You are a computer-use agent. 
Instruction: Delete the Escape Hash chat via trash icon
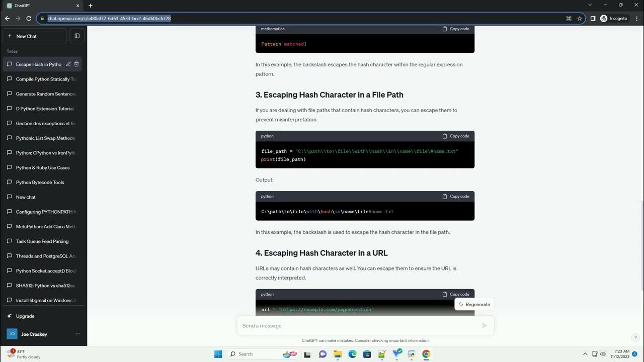(76, 64)
